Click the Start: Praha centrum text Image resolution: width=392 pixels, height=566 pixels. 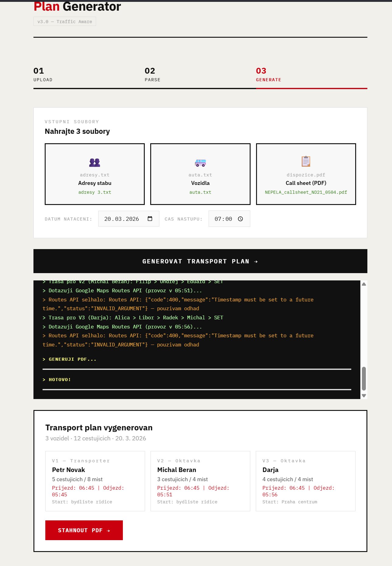(290, 502)
